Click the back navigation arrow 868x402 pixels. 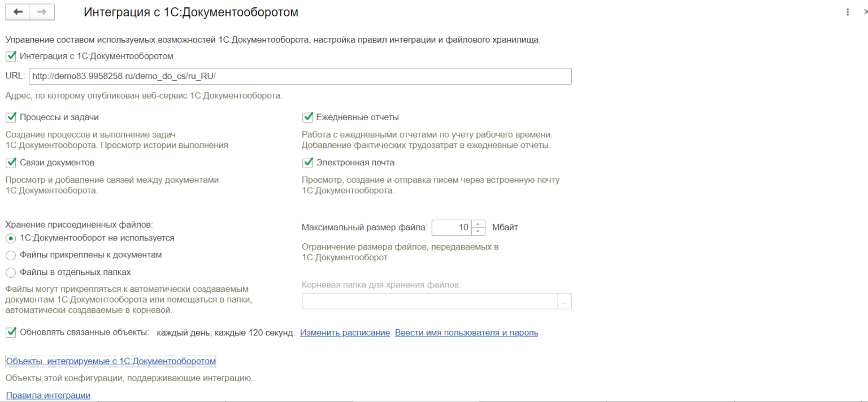(17, 11)
